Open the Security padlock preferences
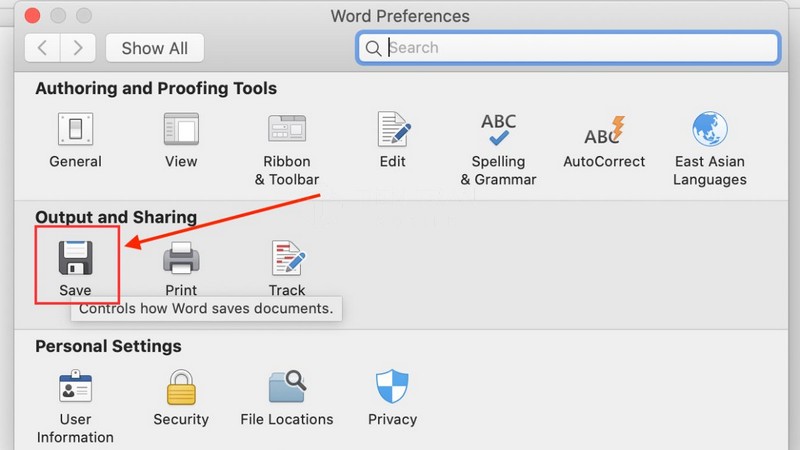Image resolution: width=800 pixels, height=450 pixels. [181, 387]
